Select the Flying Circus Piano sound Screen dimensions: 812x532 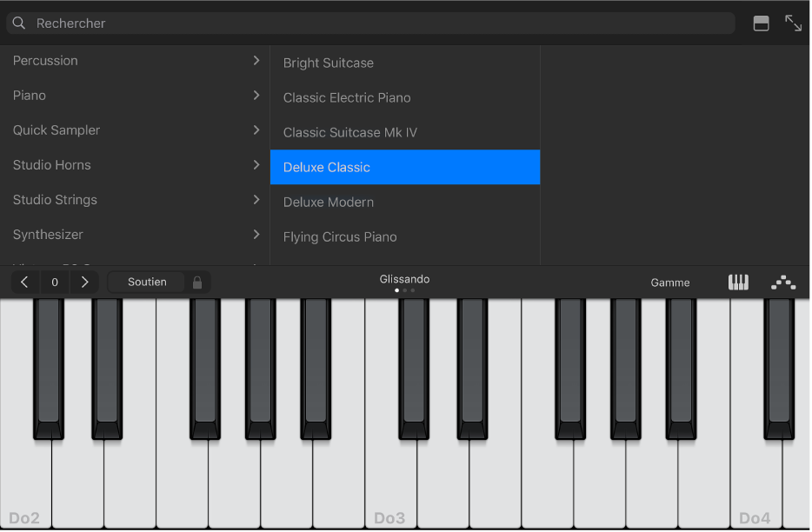[405, 236]
